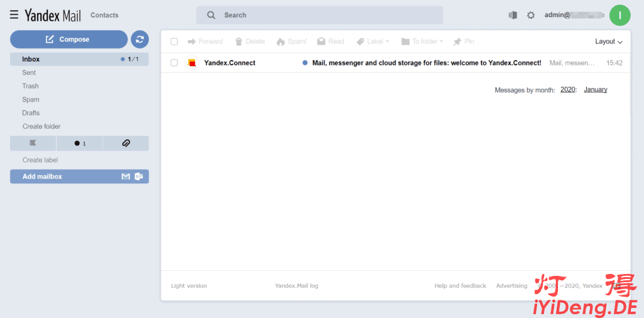The height and width of the screenshot is (318, 644).
Task: Open the settings gear icon
Action: [531, 15]
